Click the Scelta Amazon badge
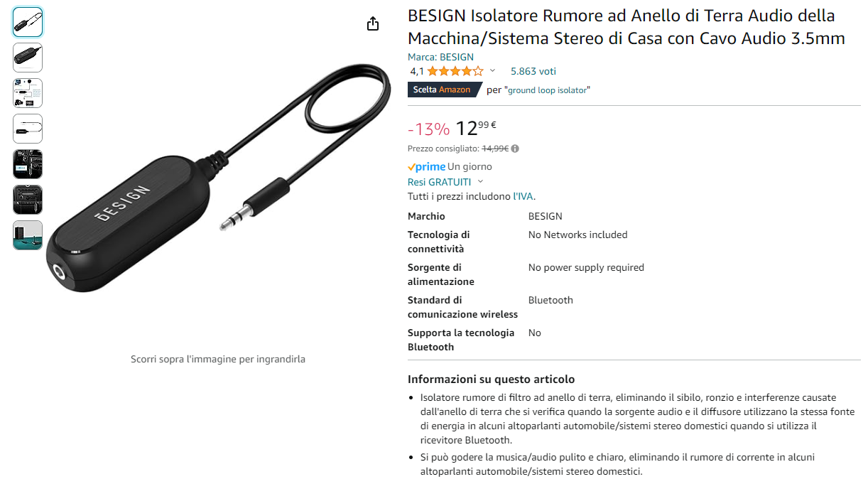Viewport: 868px width, 479px height. pos(441,90)
